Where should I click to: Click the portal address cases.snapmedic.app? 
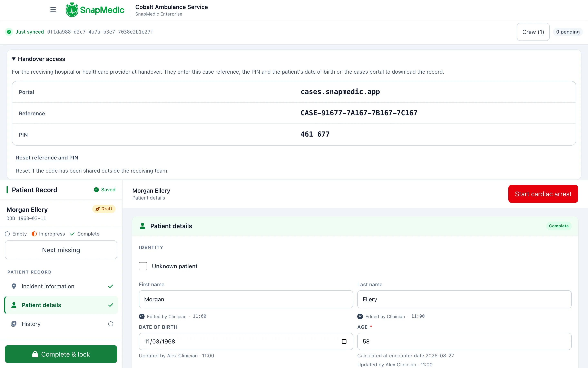(x=340, y=92)
